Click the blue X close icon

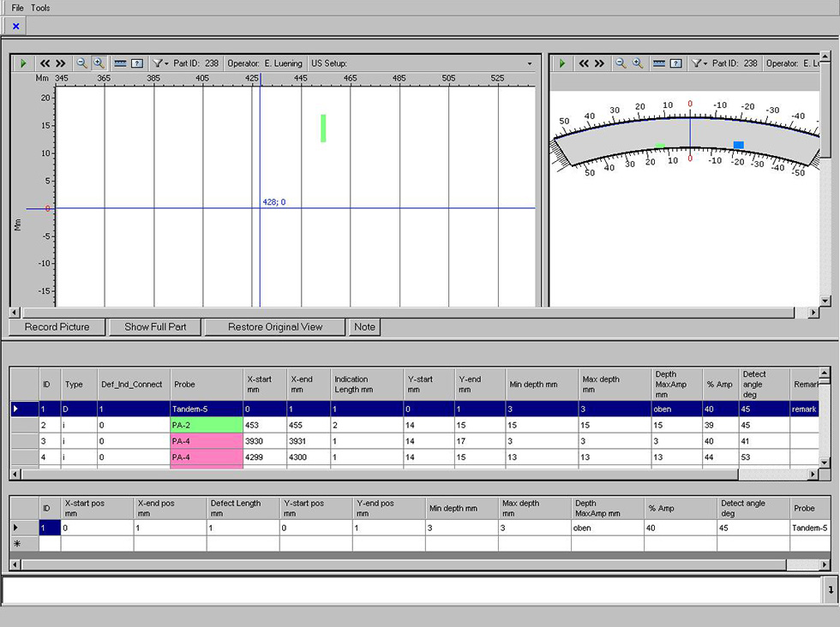point(15,27)
